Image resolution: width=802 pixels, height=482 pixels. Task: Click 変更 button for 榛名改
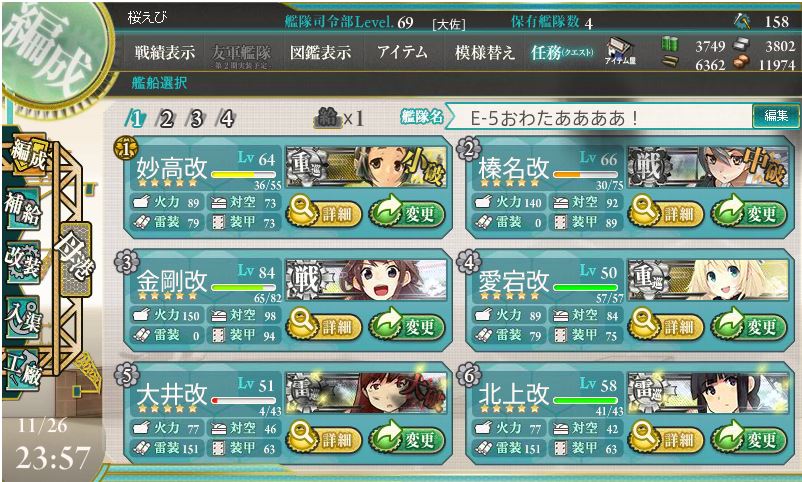pos(748,213)
